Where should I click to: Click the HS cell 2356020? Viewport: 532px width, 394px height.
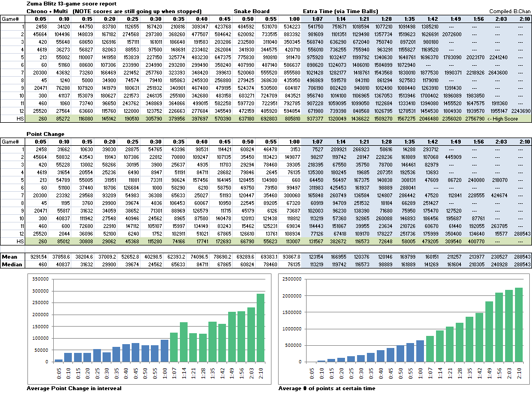coord(451,119)
